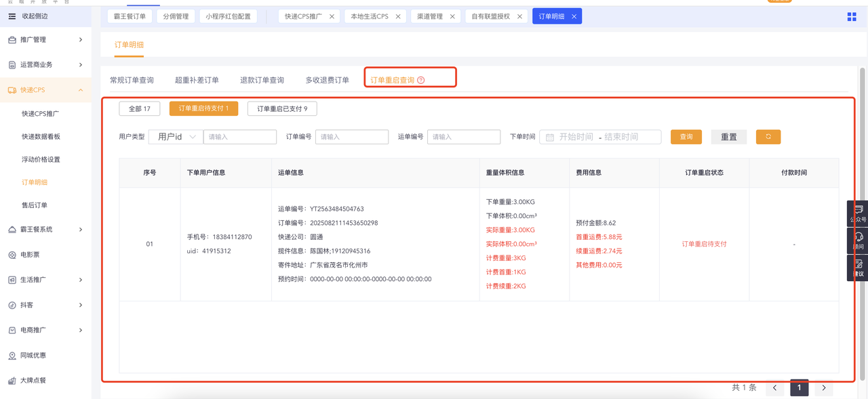Click the 推广管理 bag icon in sidebar
This screenshot has height=399, width=868.
12,40
